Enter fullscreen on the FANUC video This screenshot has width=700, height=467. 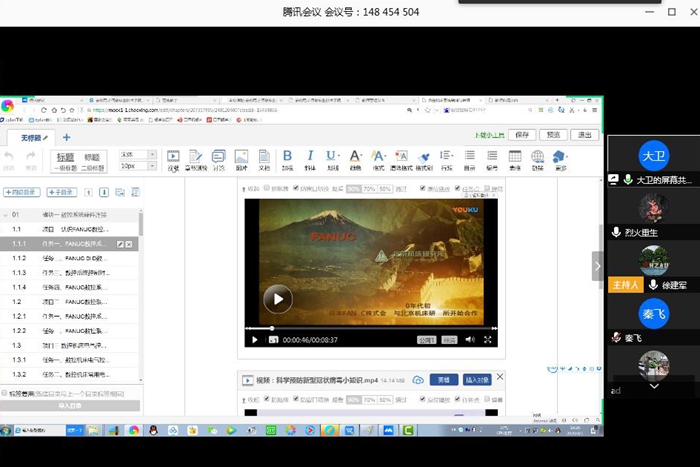click(488, 340)
